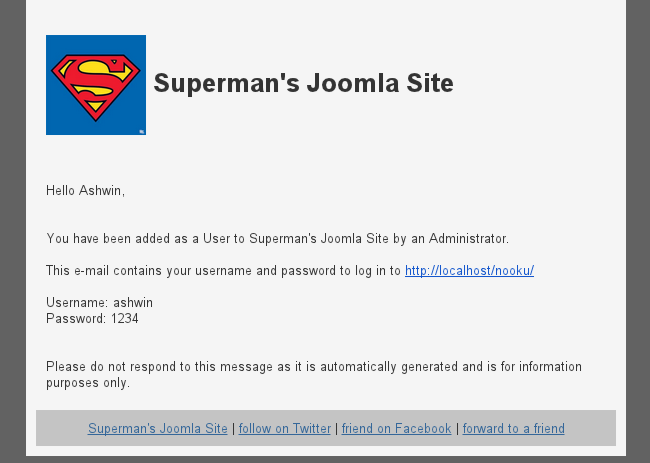Open the Superman's Joomla Site footer link

click(x=158, y=428)
